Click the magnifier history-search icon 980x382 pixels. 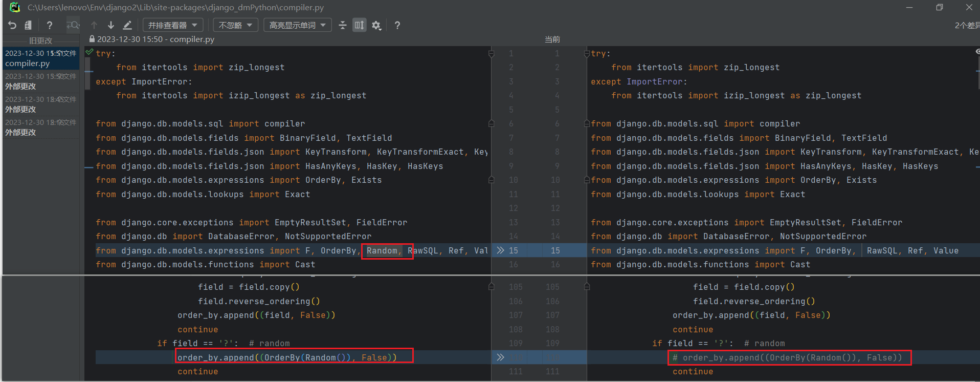coord(73,25)
